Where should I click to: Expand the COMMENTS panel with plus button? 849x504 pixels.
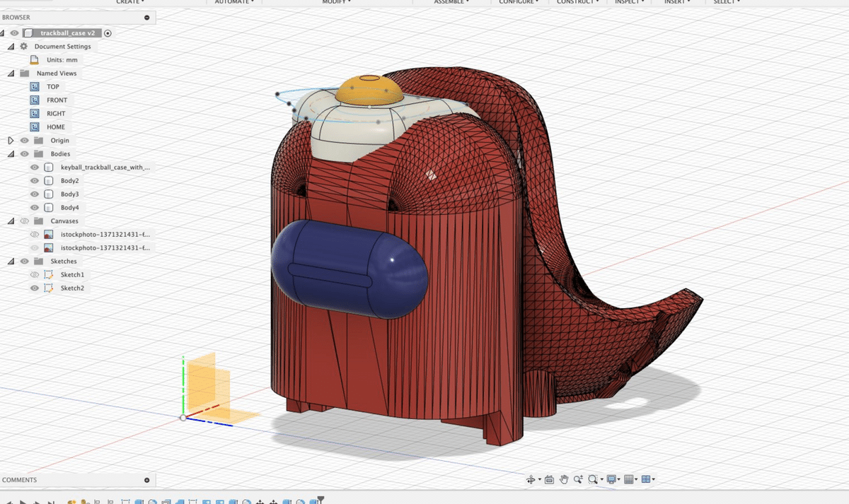pyautogui.click(x=146, y=480)
